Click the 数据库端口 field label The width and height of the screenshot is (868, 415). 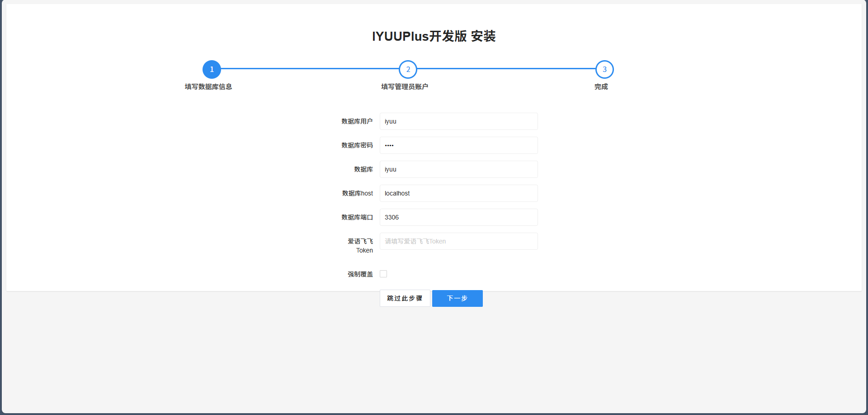tap(357, 217)
